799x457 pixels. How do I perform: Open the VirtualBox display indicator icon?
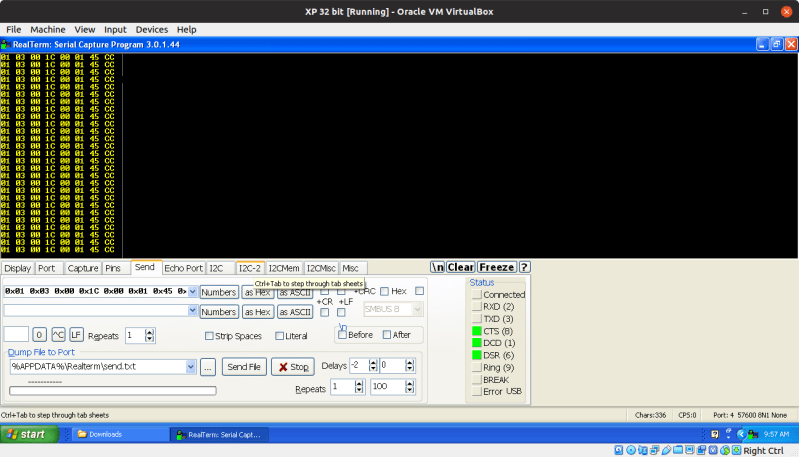[689, 450]
